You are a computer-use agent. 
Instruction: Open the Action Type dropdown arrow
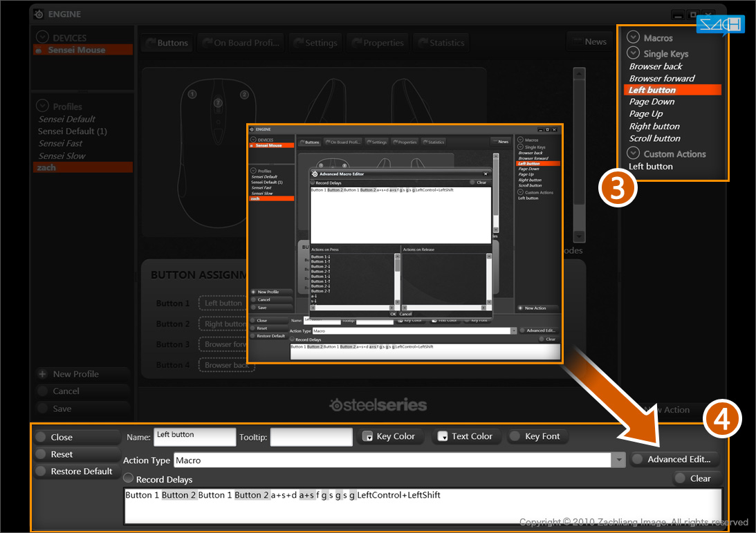[x=618, y=460]
